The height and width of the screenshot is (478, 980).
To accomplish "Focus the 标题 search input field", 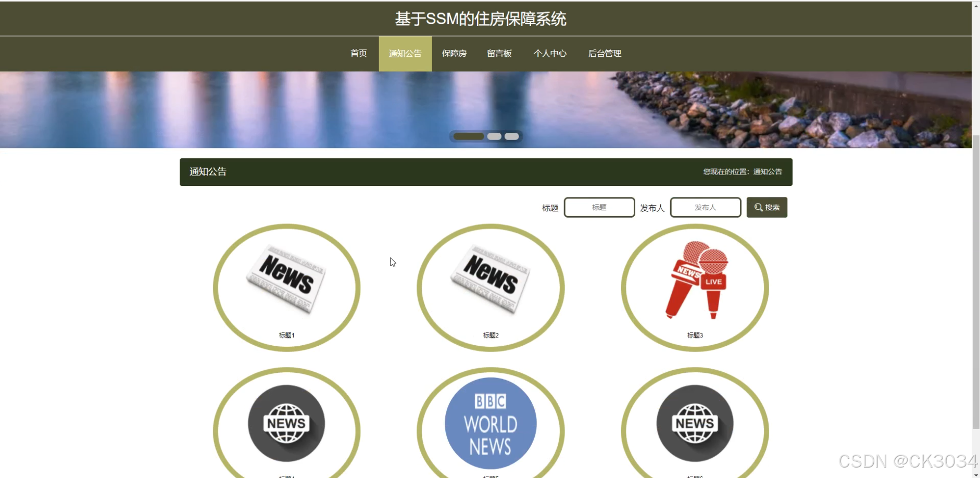I will point(599,207).
